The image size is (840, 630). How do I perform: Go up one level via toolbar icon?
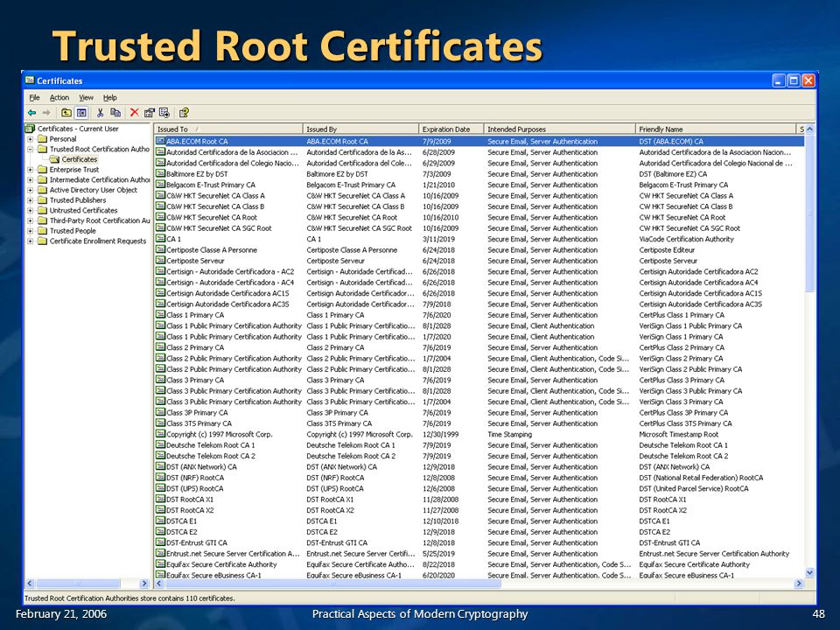tap(66, 113)
